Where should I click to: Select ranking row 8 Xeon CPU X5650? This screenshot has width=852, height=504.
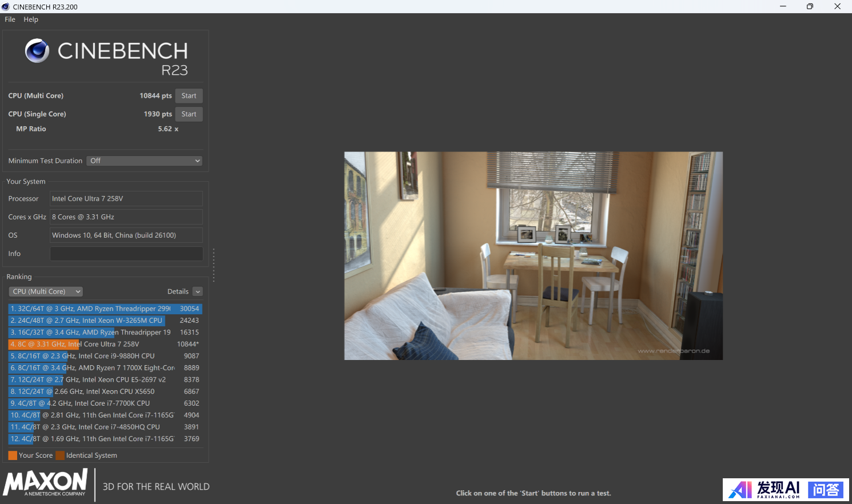(105, 391)
